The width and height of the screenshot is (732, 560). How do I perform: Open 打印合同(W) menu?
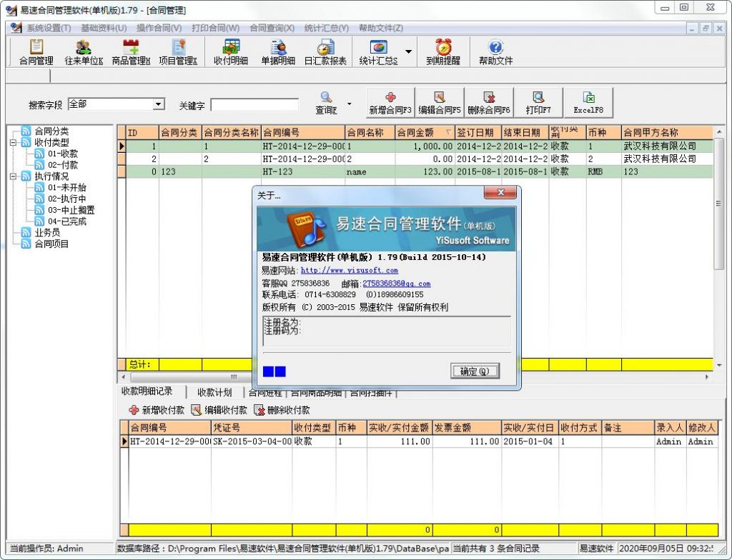pyautogui.click(x=215, y=28)
